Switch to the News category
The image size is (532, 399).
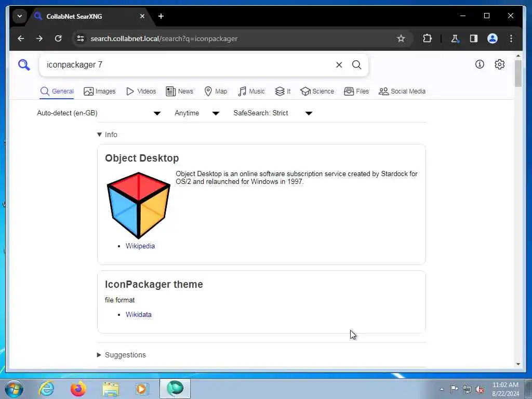point(179,91)
